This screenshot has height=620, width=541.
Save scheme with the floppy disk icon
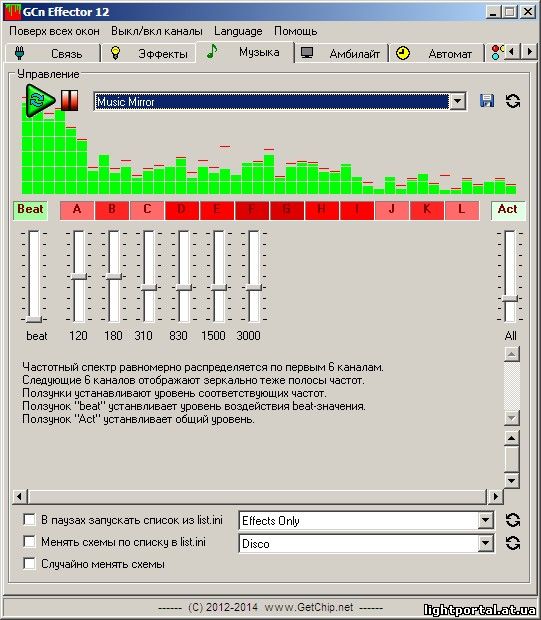487,101
